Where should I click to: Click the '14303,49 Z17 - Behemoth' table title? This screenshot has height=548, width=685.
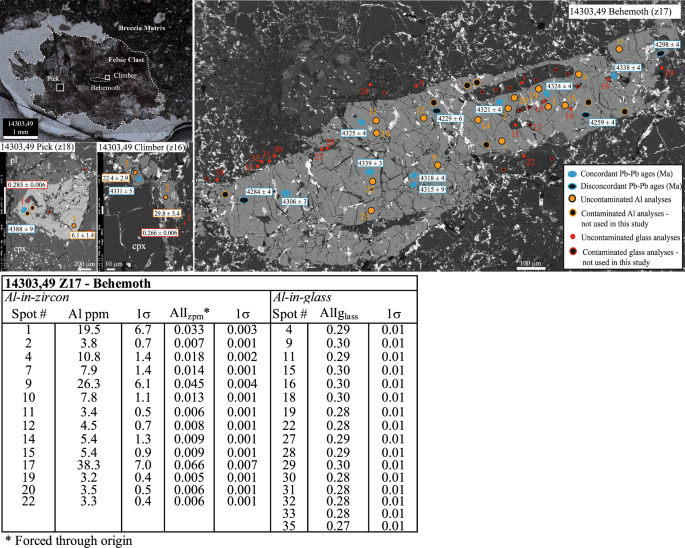tap(78, 283)
